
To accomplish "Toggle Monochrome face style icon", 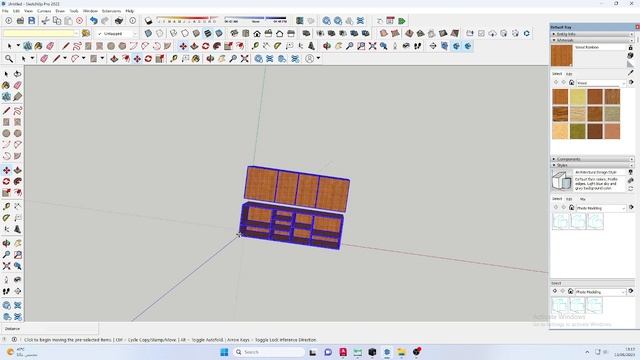I will pyautogui.click(x=219, y=33).
